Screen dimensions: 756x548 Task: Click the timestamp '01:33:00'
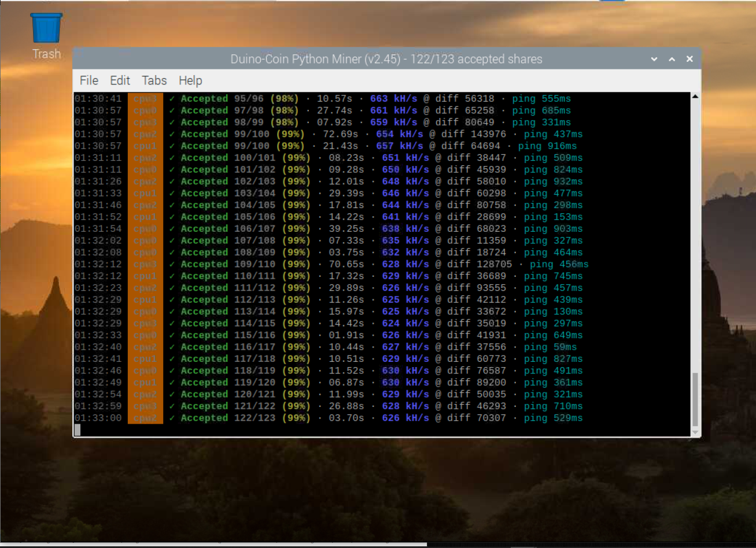(x=98, y=418)
